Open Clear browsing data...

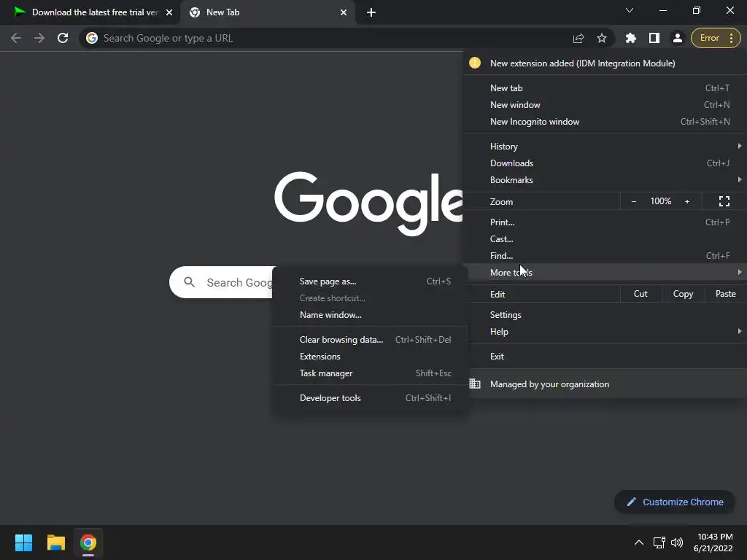370,340
